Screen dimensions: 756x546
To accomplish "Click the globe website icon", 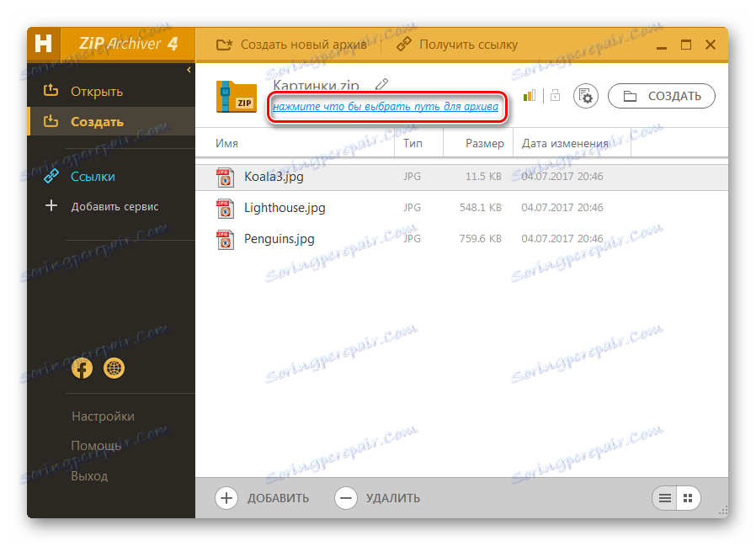I will (x=114, y=368).
